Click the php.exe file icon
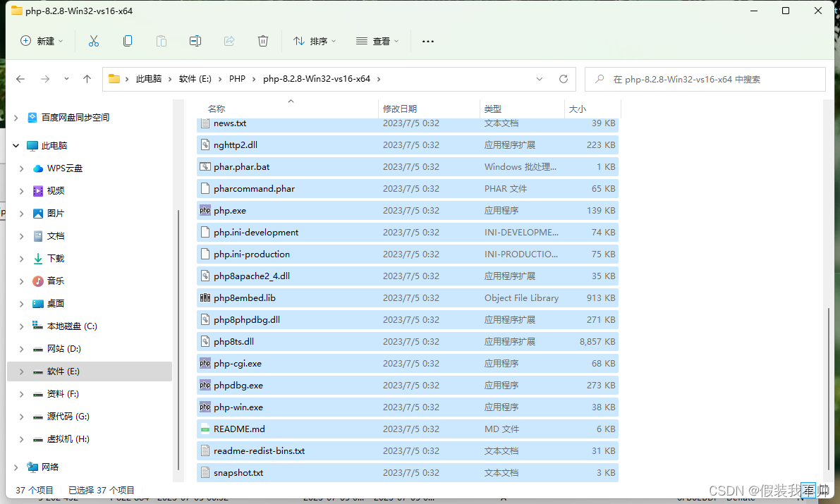840x504 pixels. point(205,211)
